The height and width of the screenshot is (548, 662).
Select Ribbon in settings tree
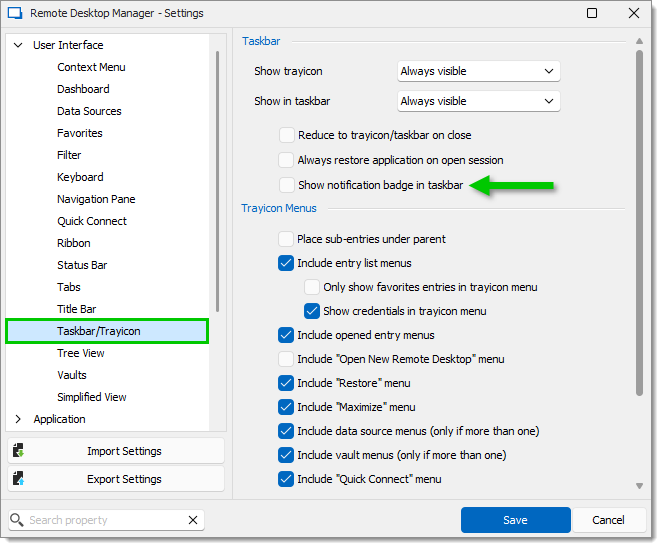coord(74,243)
